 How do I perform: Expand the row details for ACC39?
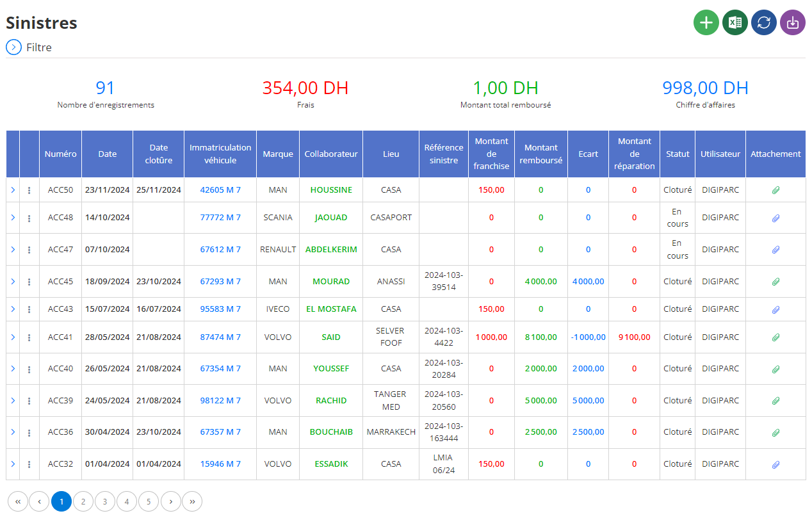[x=13, y=401]
